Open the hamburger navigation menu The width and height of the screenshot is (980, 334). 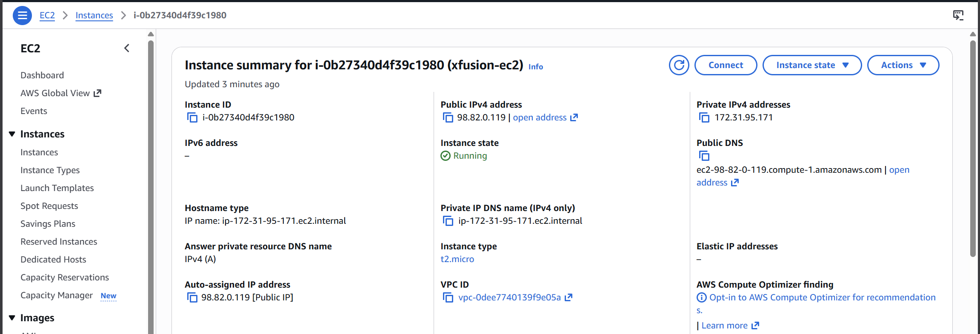pyautogui.click(x=23, y=16)
